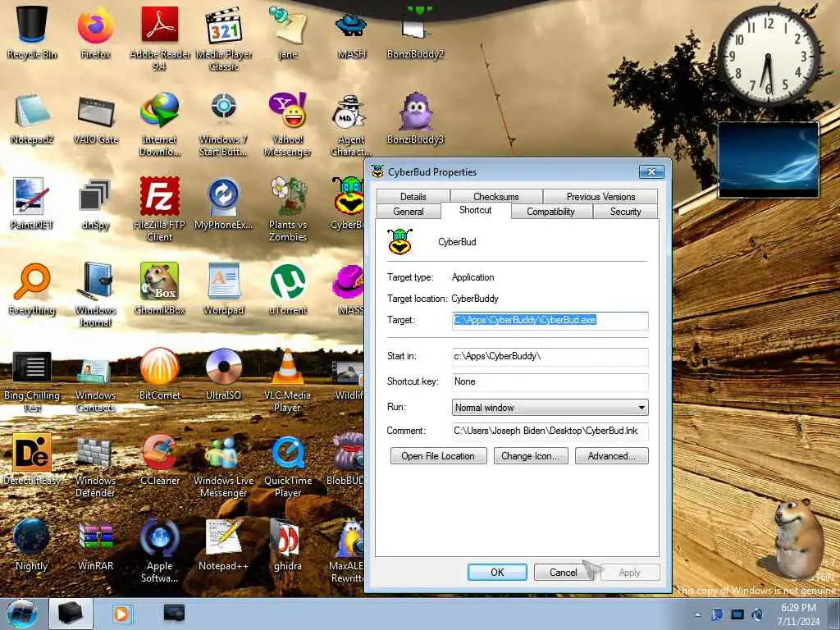Select FileZilla FTP Client icon
This screenshot has height=630, width=840.
tap(160, 209)
